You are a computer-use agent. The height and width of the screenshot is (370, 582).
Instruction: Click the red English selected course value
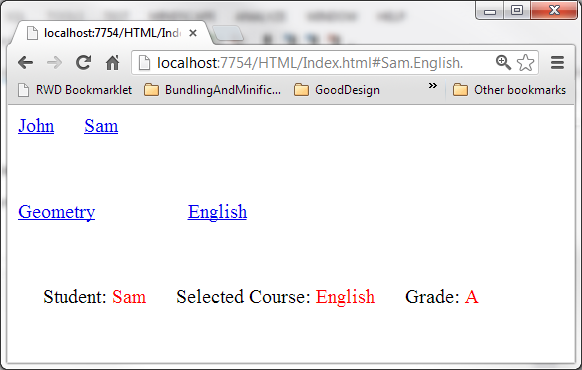point(345,297)
